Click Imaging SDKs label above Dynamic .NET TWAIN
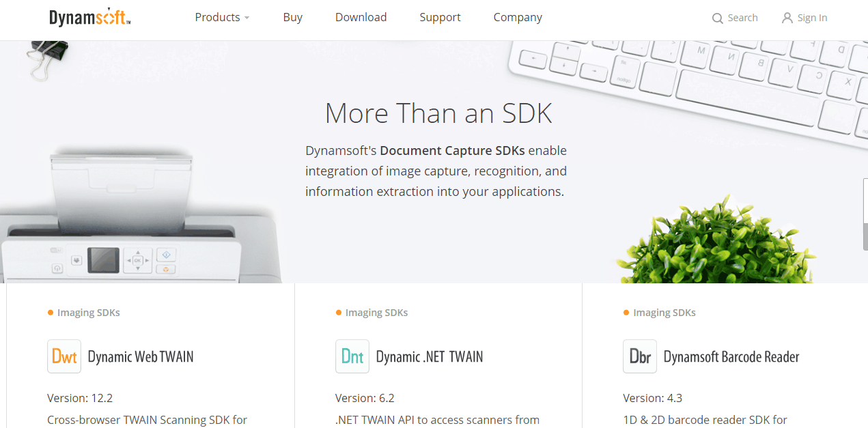The width and height of the screenshot is (868, 428). [376, 313]
